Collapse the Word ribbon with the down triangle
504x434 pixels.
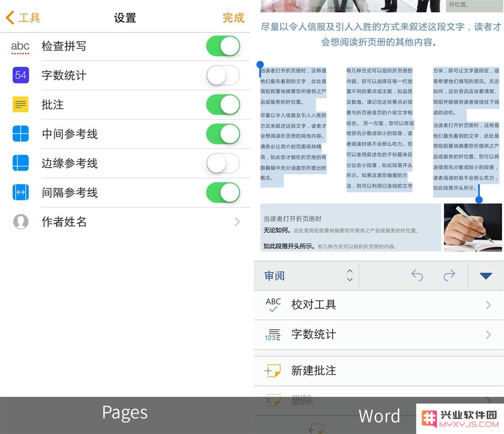486,276
